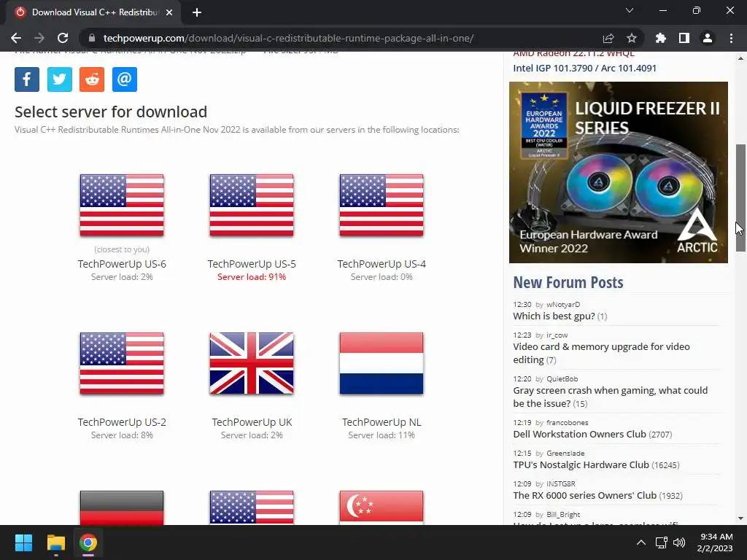
Task: Click the TechPowerUp US-6 server label
Action: [122, 264]
